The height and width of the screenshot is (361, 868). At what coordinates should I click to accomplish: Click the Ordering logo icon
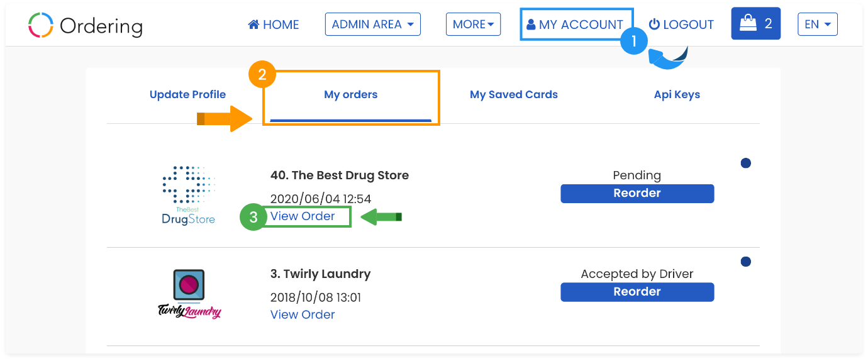click(x=41, y=25)
